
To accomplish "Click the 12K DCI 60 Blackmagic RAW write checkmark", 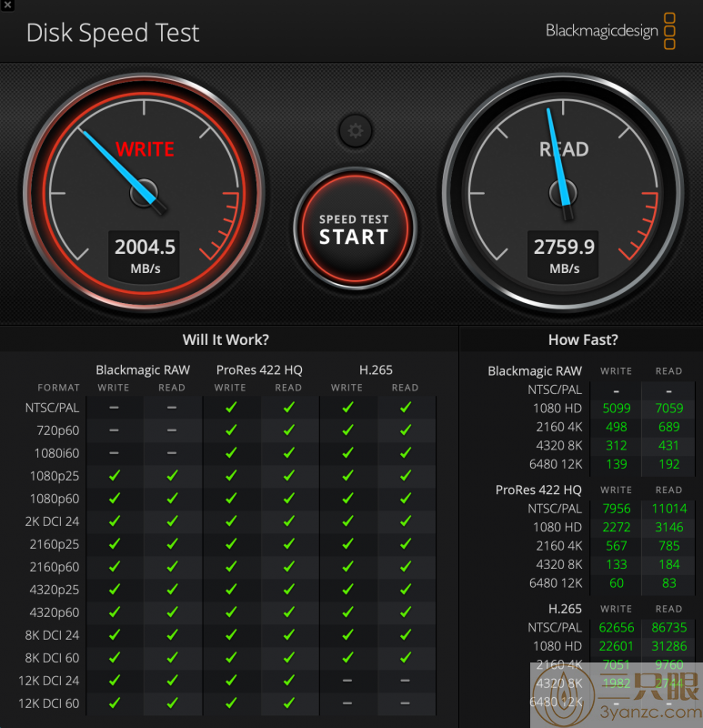I will click(x=115, y=703).
